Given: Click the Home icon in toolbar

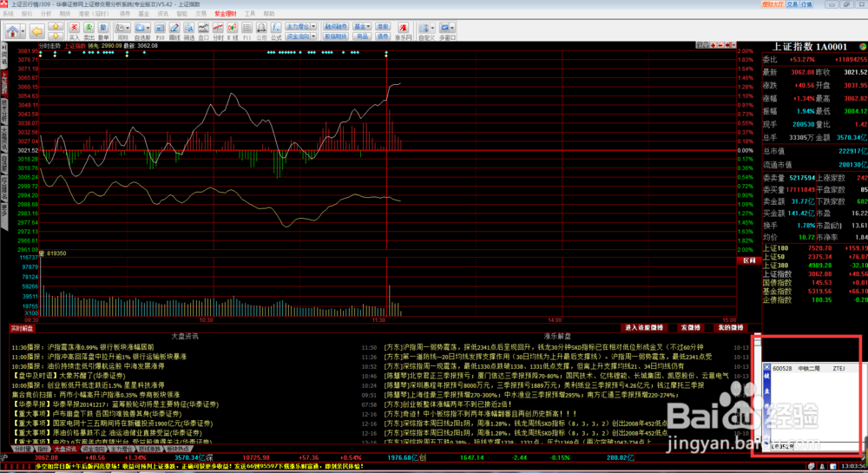Looking at the screenshot, I should pos(14,31).
